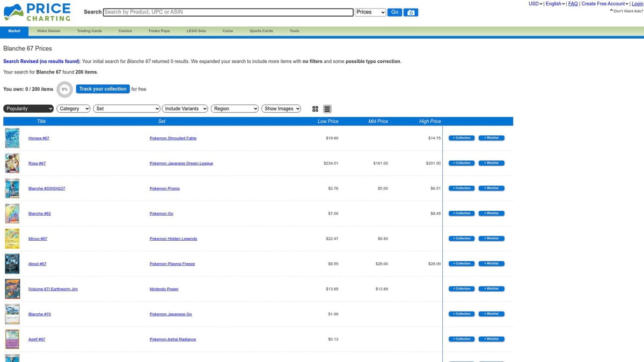This screenshot has width=644, height=362.
Task: Open the Tools tab
Action: coord(294,31)
